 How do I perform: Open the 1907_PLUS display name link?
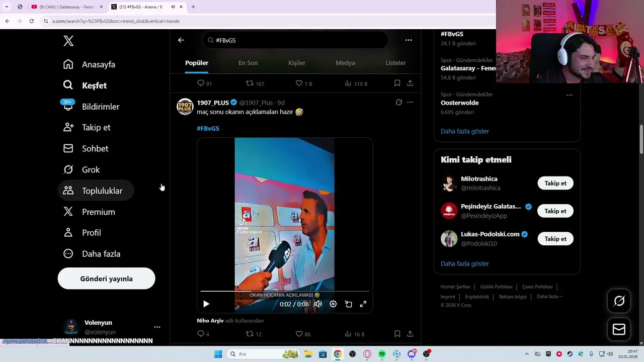pyautogui.click(x=213, y=103)
